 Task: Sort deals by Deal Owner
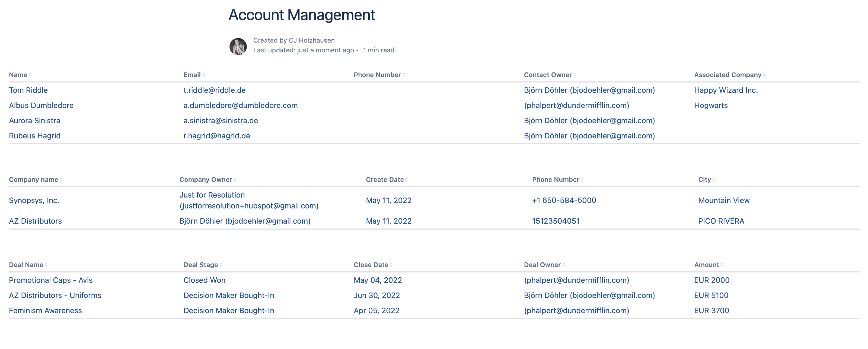(564, 265)
